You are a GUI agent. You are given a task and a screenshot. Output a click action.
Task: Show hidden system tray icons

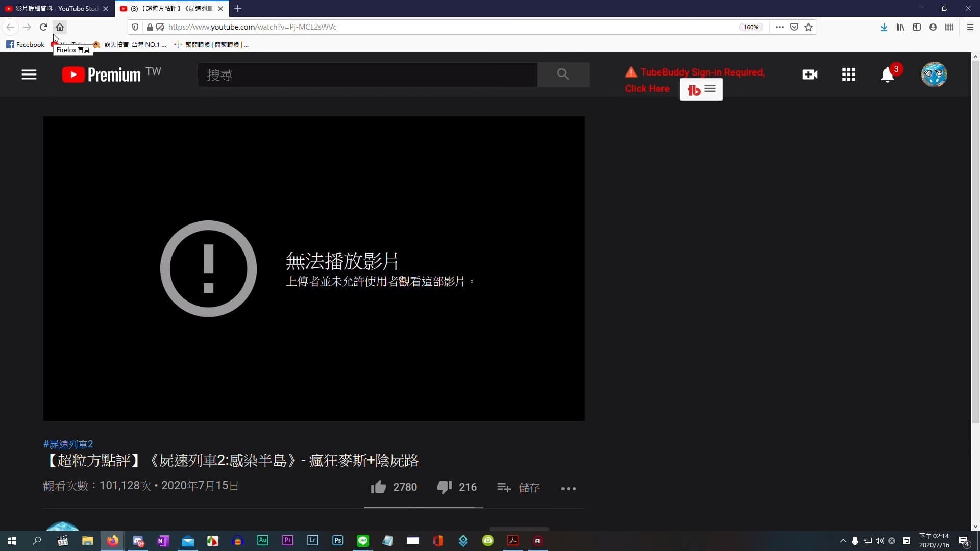pyautogui.click(x=843, y=541)
